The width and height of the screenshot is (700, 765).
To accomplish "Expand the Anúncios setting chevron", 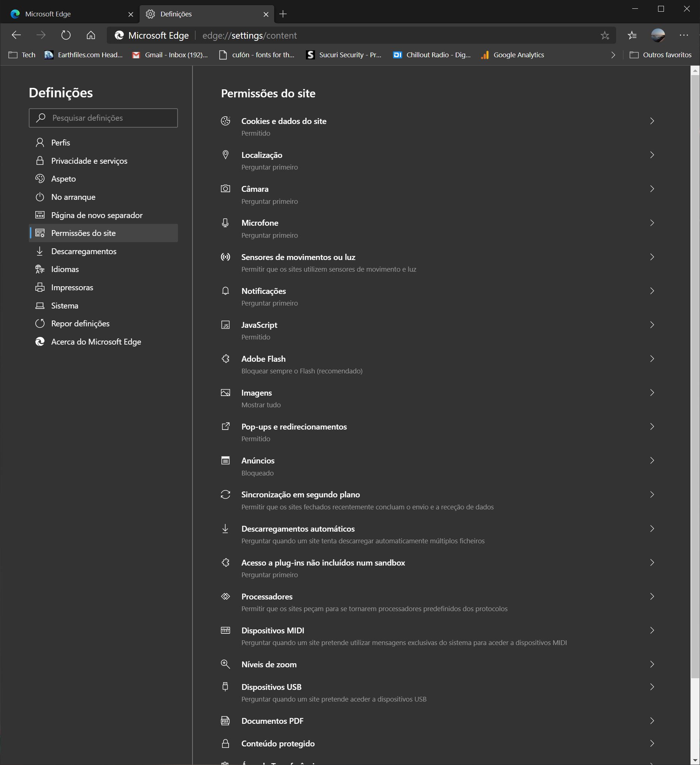I will pos(652,460).
